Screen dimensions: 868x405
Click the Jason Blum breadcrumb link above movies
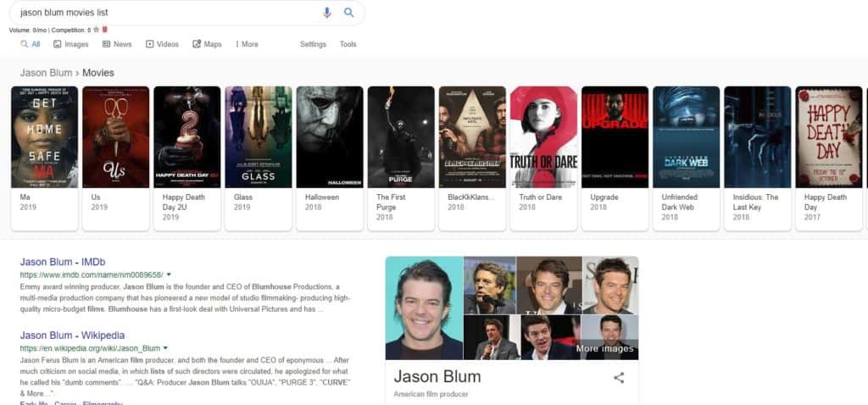[45, 73]
